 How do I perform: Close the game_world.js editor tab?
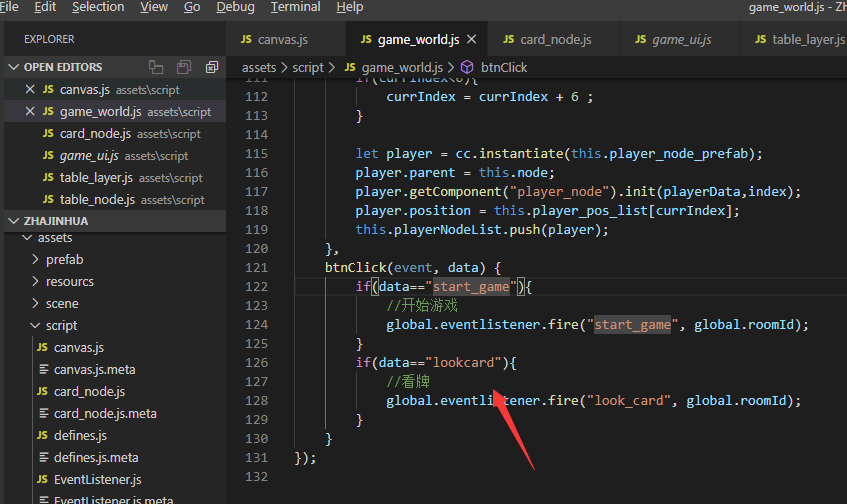(472, 40)
